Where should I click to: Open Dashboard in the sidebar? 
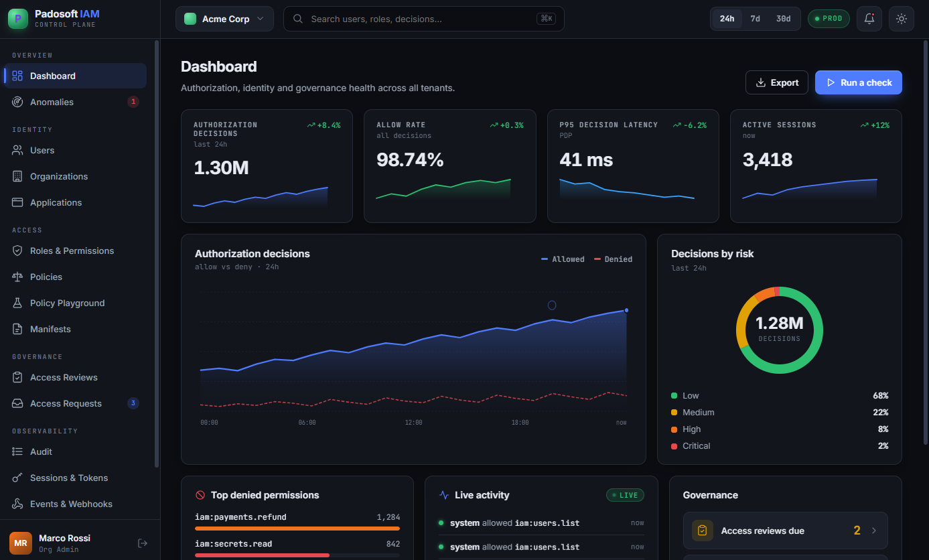[x=75, y=76]
